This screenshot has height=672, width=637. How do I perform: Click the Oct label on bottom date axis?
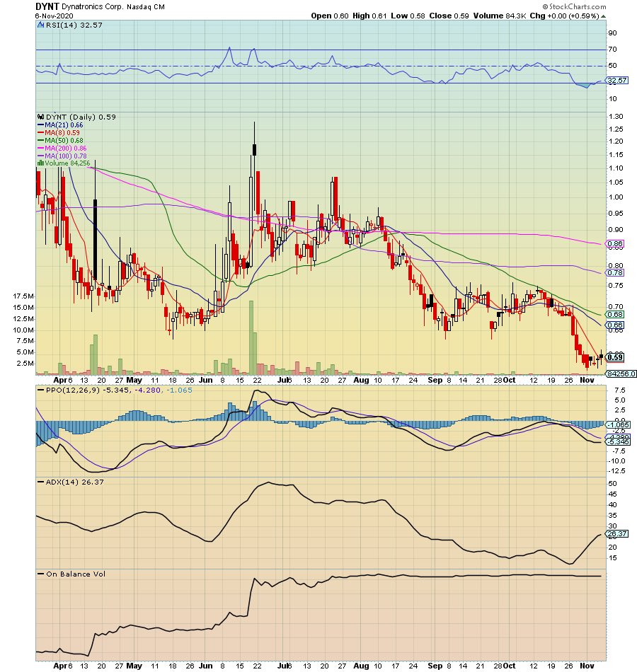(509, 666)
